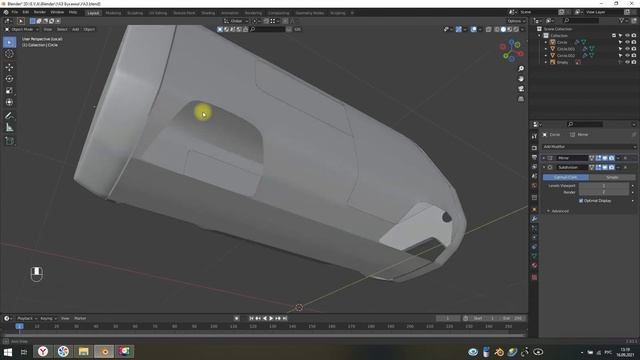640x360 pixels.
Task: Choose the Move tool
Action: pyautogui.click(x=9, y=67)
